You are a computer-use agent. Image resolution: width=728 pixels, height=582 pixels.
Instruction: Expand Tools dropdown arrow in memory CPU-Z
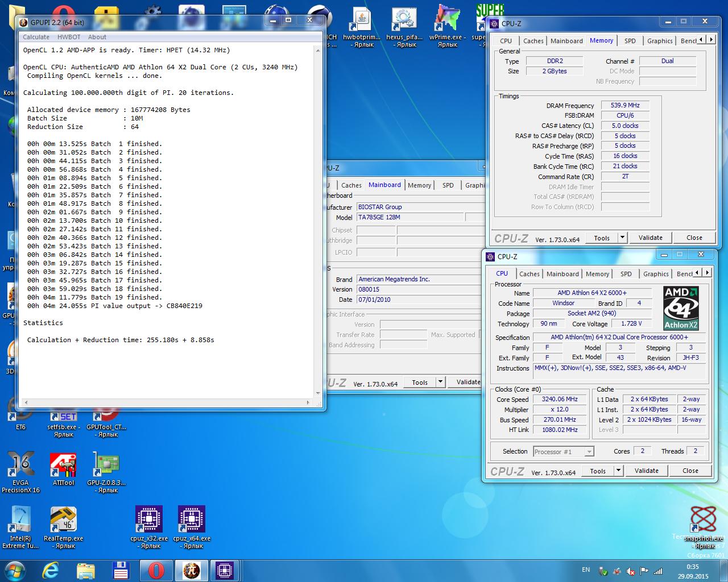pos(622,238)
